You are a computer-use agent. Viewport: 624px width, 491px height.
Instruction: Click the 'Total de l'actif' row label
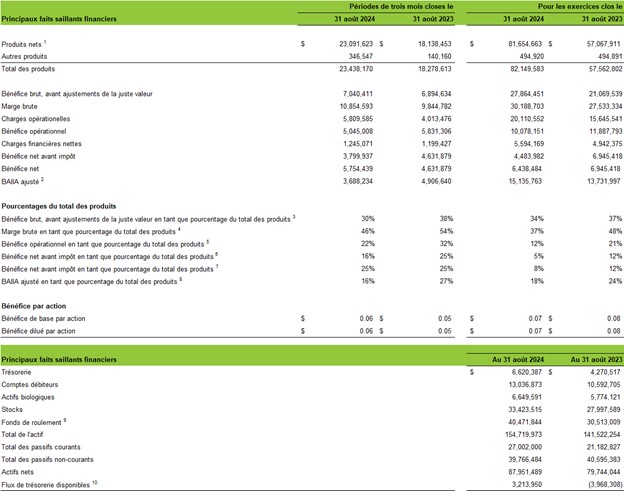tap(22, 434)
